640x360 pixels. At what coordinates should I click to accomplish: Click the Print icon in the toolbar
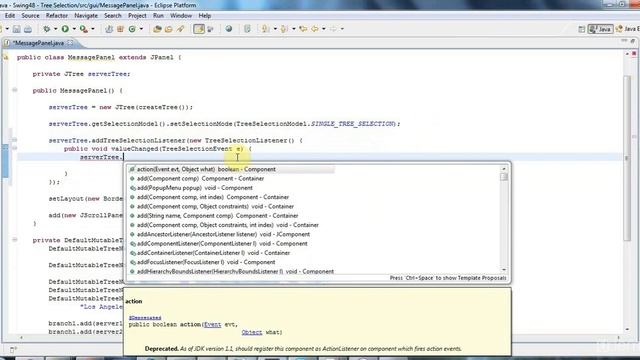pyautogui.click(x=28, y=29)
